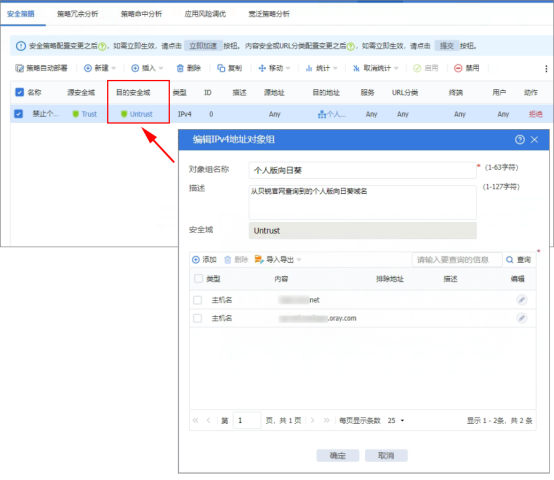Click the first green help question mark icon
This screenshot has width=554, height=480.
point(102,46)
